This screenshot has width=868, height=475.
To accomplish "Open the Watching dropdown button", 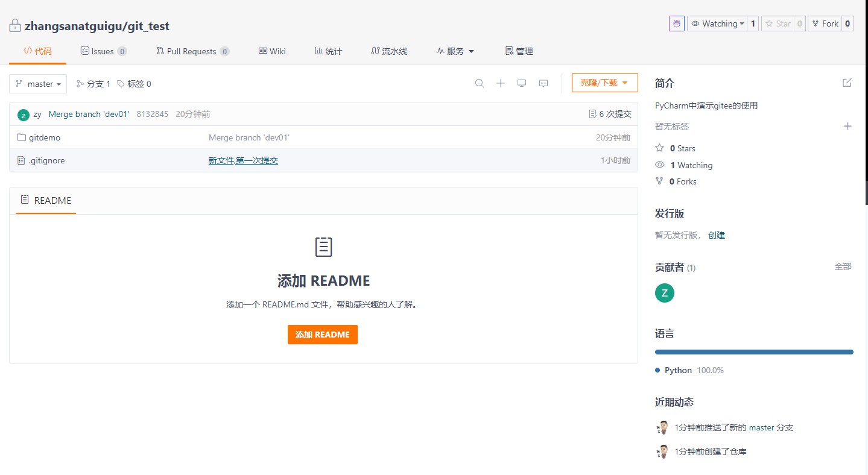I will [717, 24].
